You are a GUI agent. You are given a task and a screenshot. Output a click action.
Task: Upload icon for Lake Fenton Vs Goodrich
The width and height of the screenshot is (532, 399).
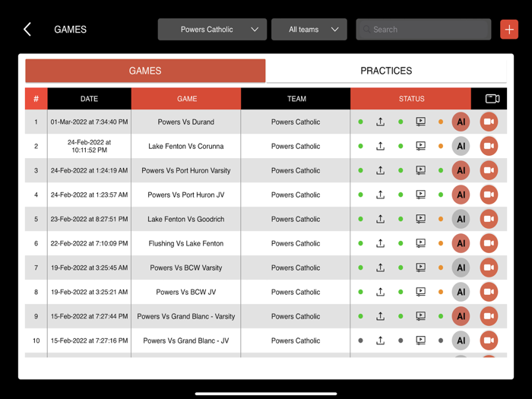click(380, 219)
